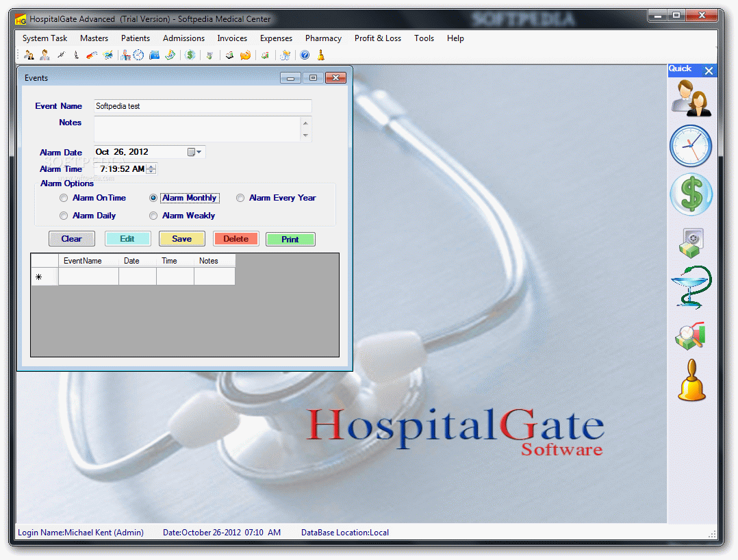Open the Masters menu
The image size is (738, 560).
pos(94,38)
